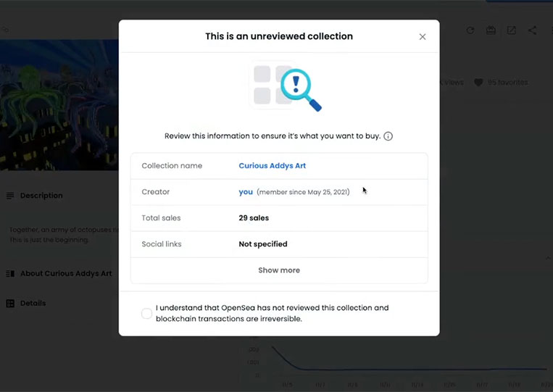Click 'Review this information' message text
Image resolution: width=553 pixels, height=392 pixels.
273,136
